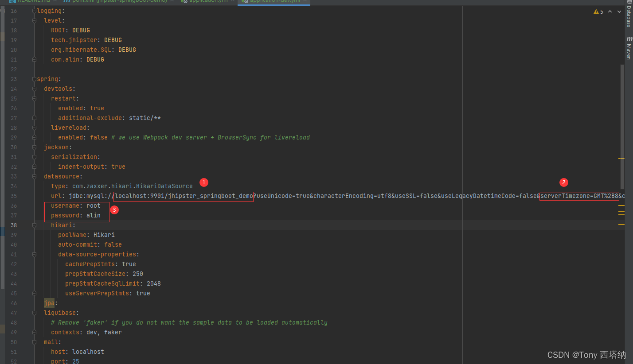Screen dimensions: 633x364
Task: Fold the mail section
Action: coord(34,342)
